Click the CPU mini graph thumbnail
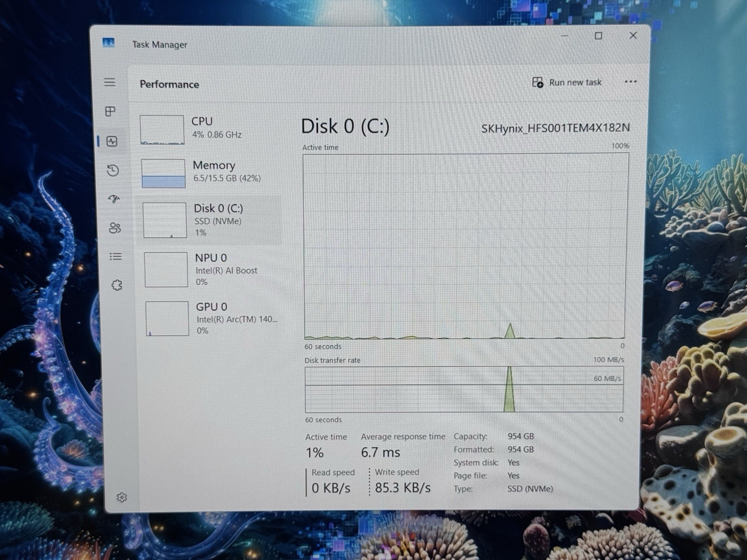 (162, 130)
